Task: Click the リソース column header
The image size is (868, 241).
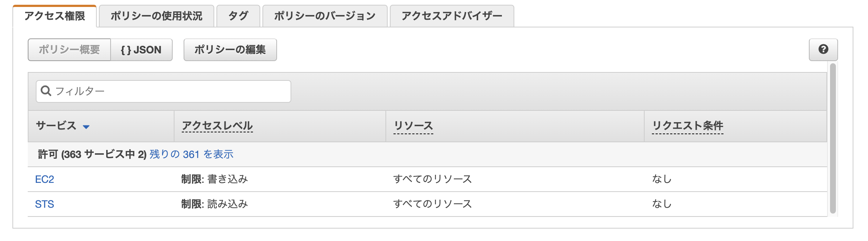Action: pyautogui.click(x=413, y=125)
